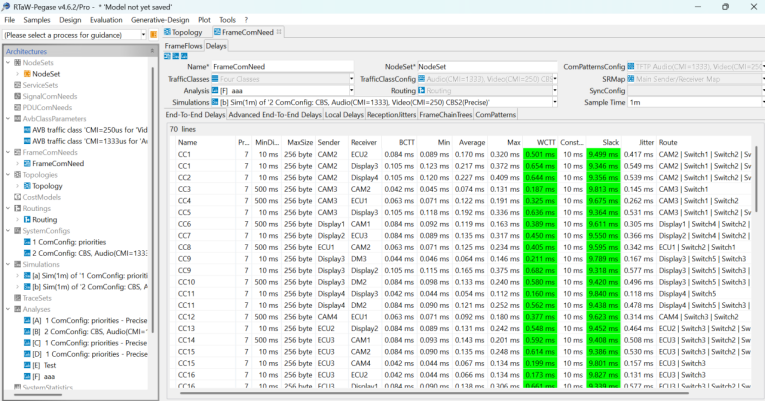The height and width of the screenshot is (402, 765).
Task: Click the Routing item icon in tree
Action: (x=25, y=219)
